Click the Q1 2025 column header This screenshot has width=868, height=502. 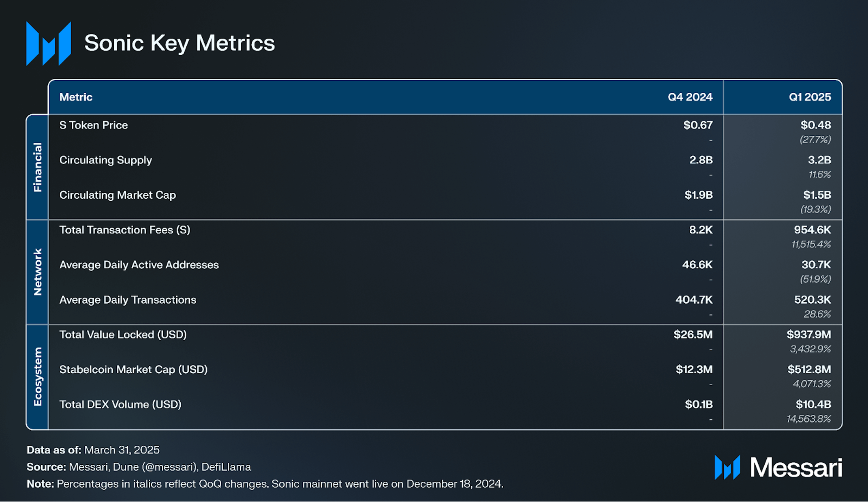pos(810,97)
